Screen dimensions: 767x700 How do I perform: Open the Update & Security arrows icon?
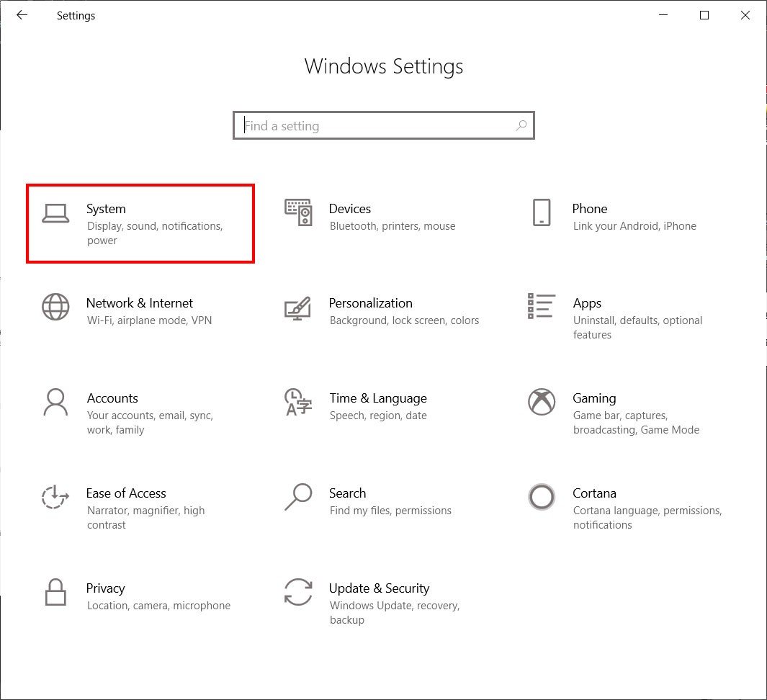coord(298,592)
